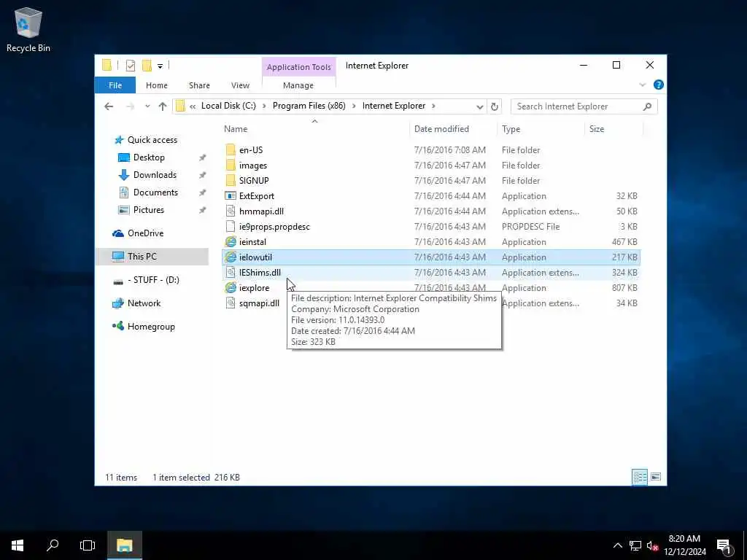Viewport: 747px width, 560px height.
Task: Switch to Large icons view layout button
Action: click(656, 477)
